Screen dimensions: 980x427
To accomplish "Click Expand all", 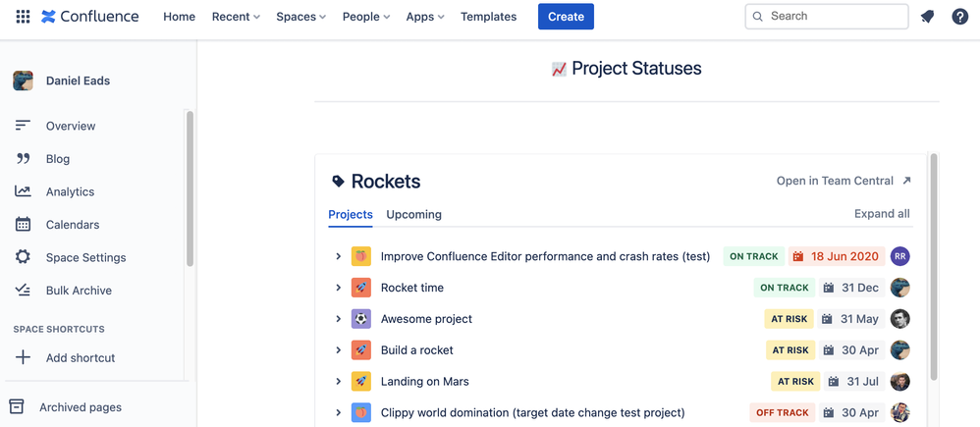I will click(x=882, y=214).
